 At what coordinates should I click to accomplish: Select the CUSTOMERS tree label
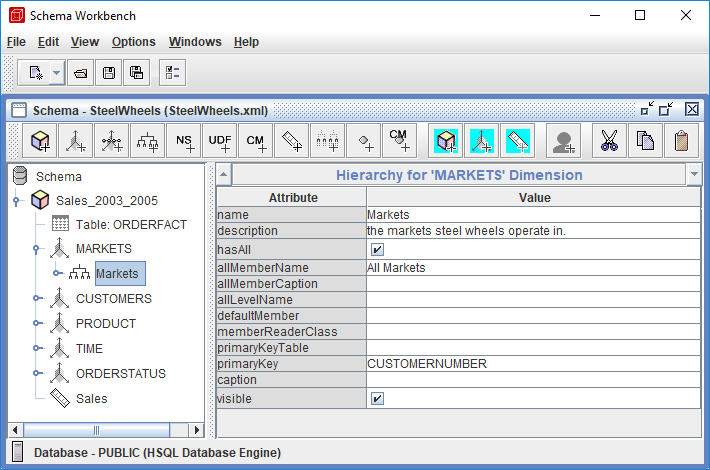(114, 299)
